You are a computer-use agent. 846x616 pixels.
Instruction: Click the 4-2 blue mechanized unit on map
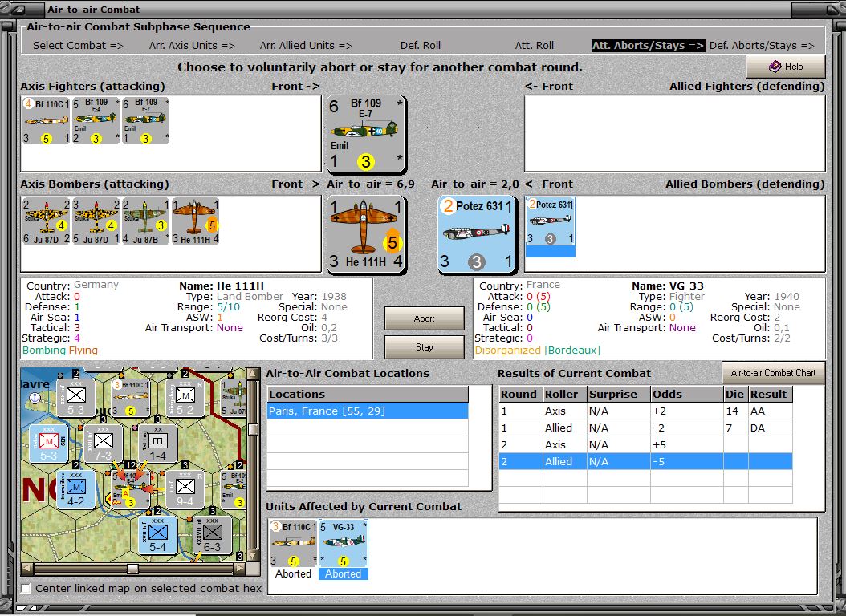click(75, 490)
